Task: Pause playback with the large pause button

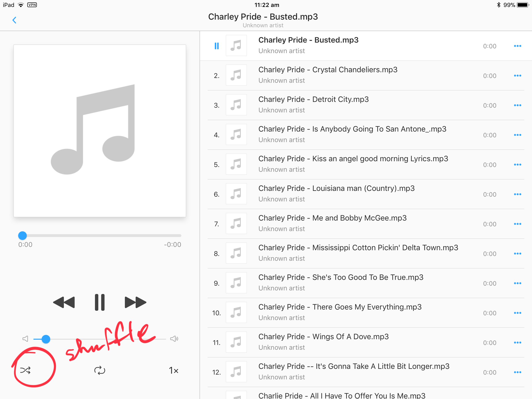Action: click(x=100, y=302)
